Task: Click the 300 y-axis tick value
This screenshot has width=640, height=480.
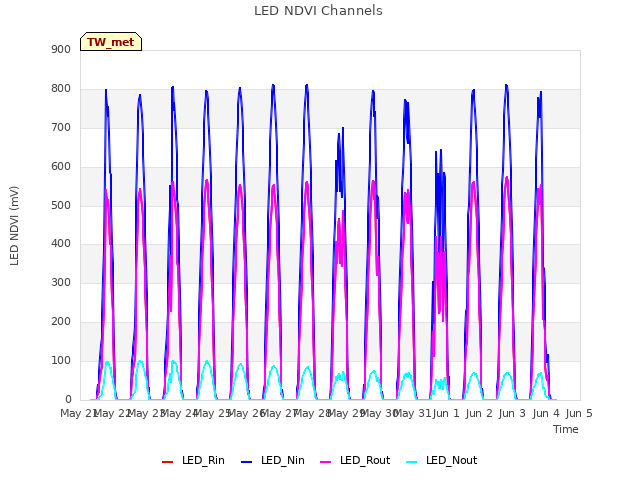Action: pos(61,283)
